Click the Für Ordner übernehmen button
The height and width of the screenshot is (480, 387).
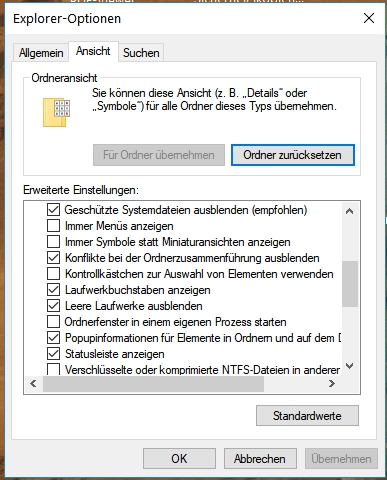tap(159, 155)
